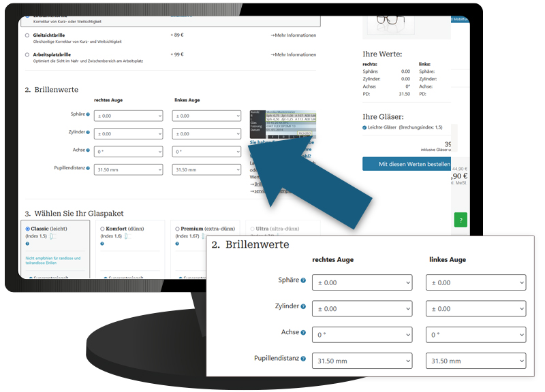Open 'Mehr Informationen' link for Gleitsichtbrille
This screenshot has height=392, width=545.
[x=293, y=35]
